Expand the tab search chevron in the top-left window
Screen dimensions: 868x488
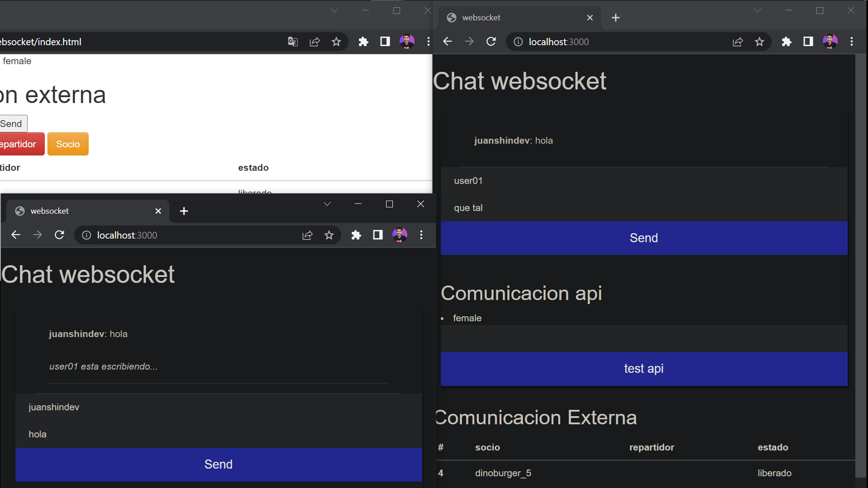335,10
